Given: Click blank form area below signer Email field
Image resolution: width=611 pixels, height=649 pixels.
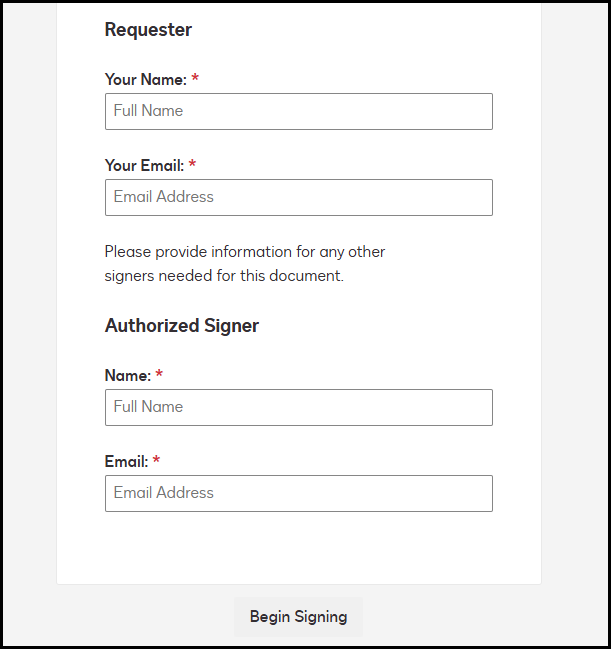Looking at the screenshot, I should tap(299, 548).
